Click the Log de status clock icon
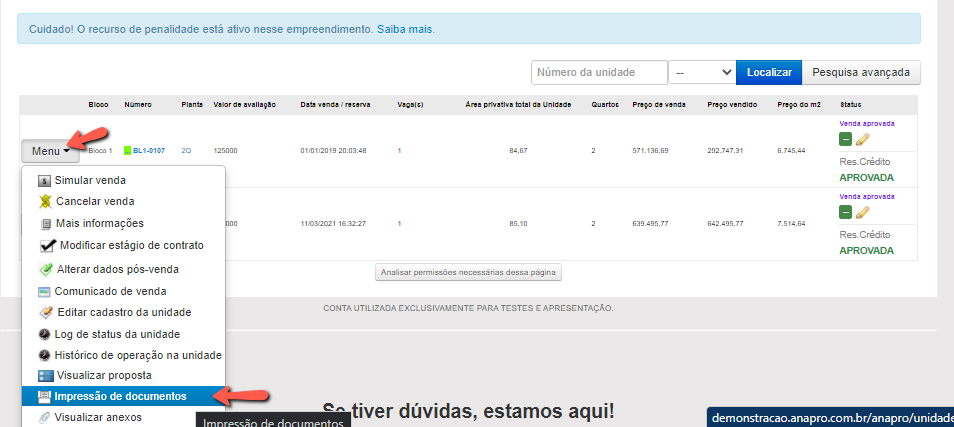954x427 pixels. click(44, 334)
